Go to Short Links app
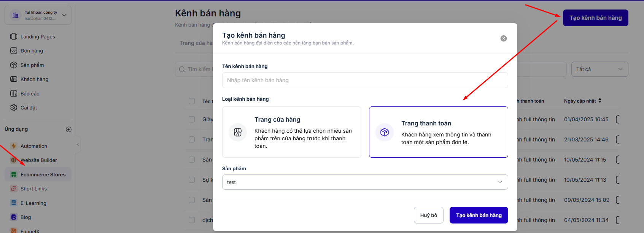 point(33,189)
